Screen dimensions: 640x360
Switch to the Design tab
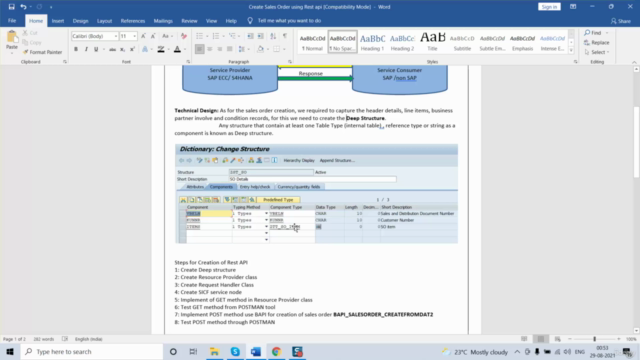click(80, 21)
